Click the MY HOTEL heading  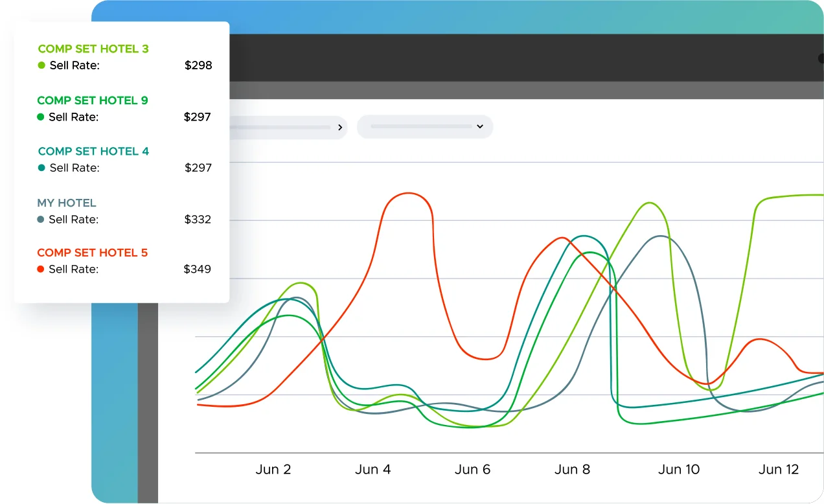point(67,203)
